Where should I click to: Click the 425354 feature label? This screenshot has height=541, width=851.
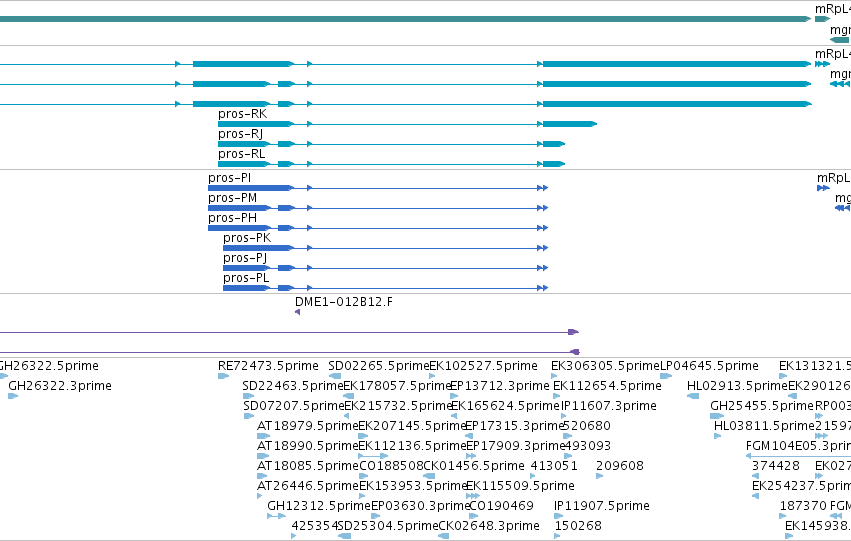[x=315, y=526]
